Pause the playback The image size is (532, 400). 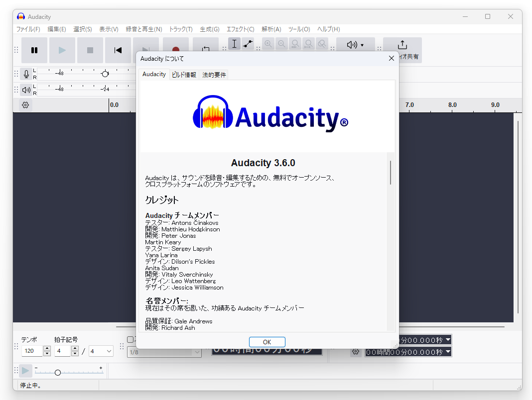pyautogui.click(x=34, y=50)
